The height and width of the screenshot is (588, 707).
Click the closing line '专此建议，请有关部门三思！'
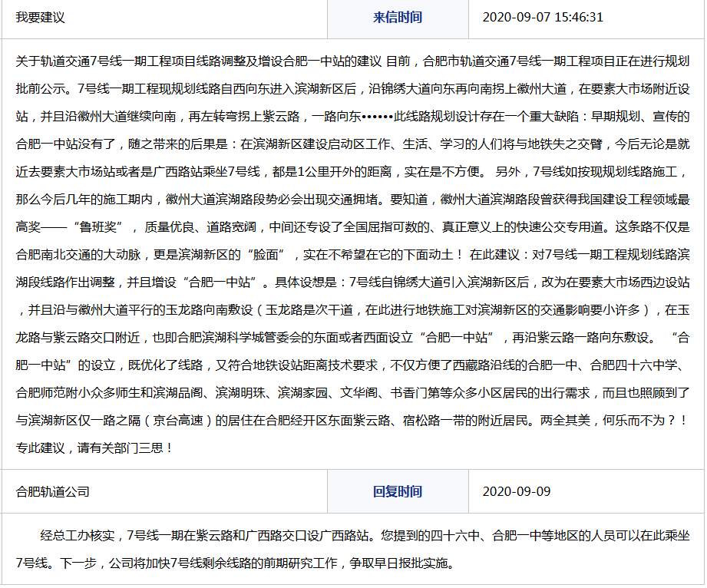coord(94,448)
